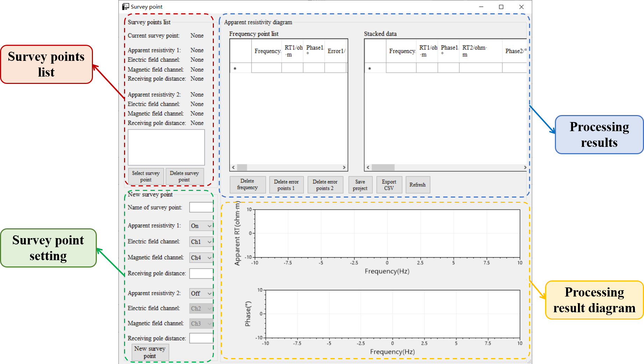Click the Delete survey point button
This screenshot has width=644, height=364.
(x=184, y=176)
